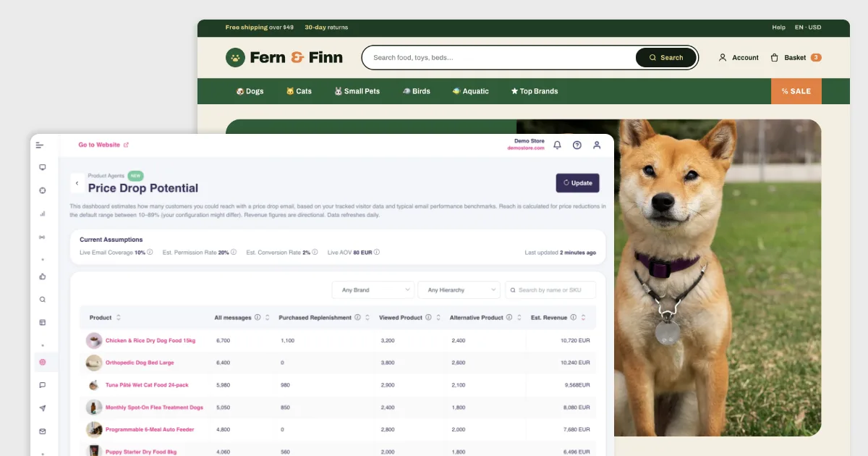Image resolution: width=868 pixels, height=456 pixels.
Task: Sort by Viewed Product arrows
Action: pyautogui.click(x=439, y=318)
